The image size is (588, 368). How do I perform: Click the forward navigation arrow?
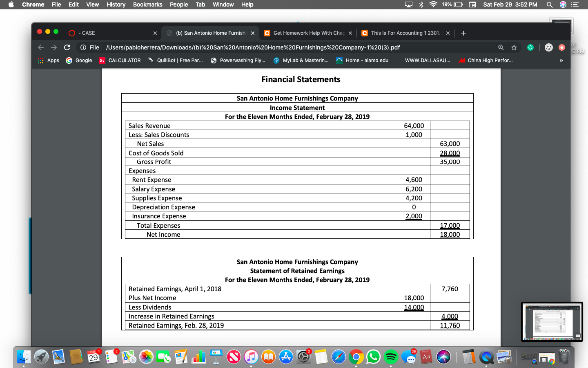(53, 47)
